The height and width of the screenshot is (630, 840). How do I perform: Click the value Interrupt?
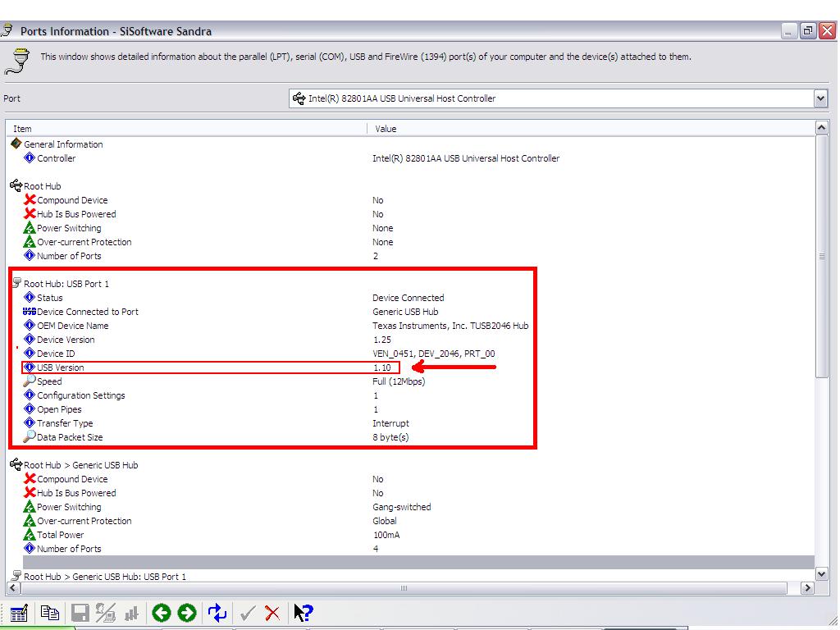point(390,423)
